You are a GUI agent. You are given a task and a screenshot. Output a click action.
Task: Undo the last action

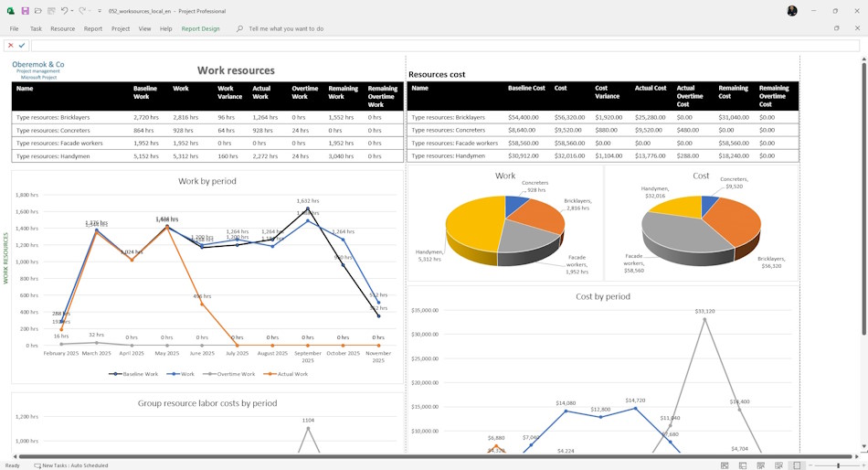64,11
